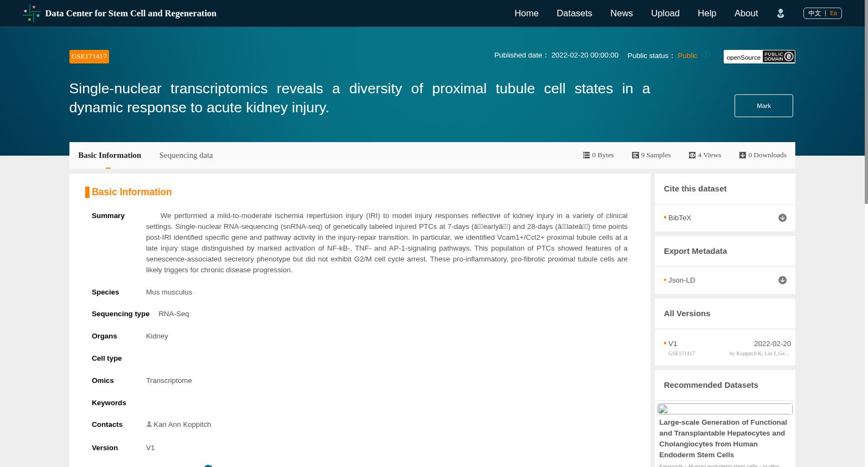This screenshot has height=467, width=868.
Task: Click the Mus musculus species value
Action: click(x=169, y=292)
